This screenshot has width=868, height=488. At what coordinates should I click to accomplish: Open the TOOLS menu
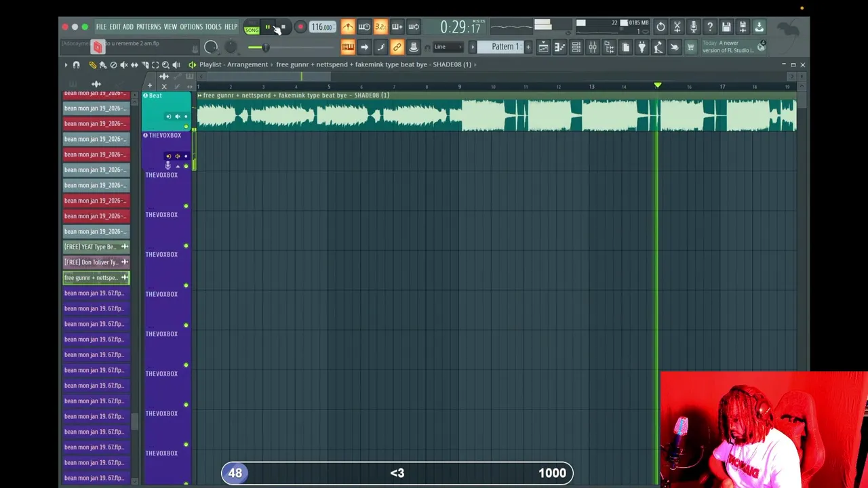pyautogui.click(x=213, y=27)
